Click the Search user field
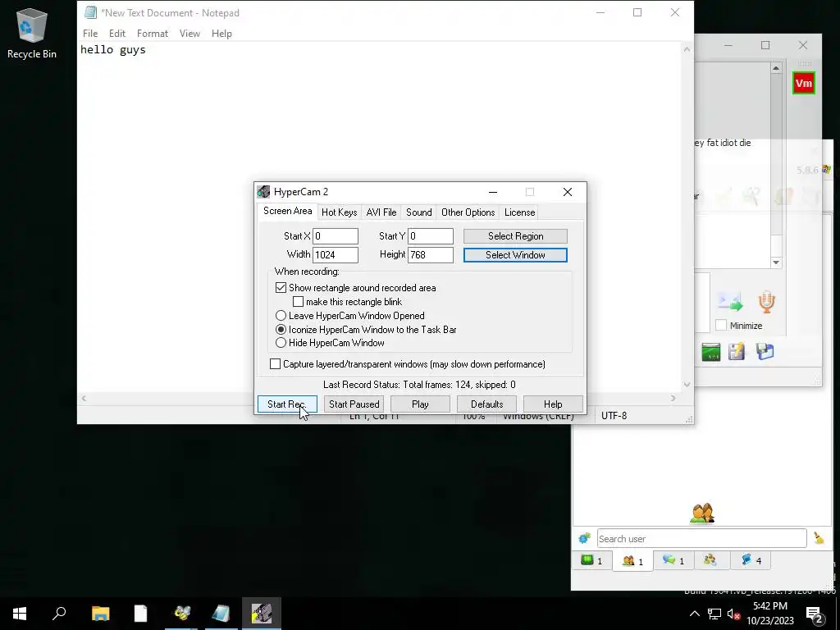The image size is (840, 630). [x=701, y=538]
